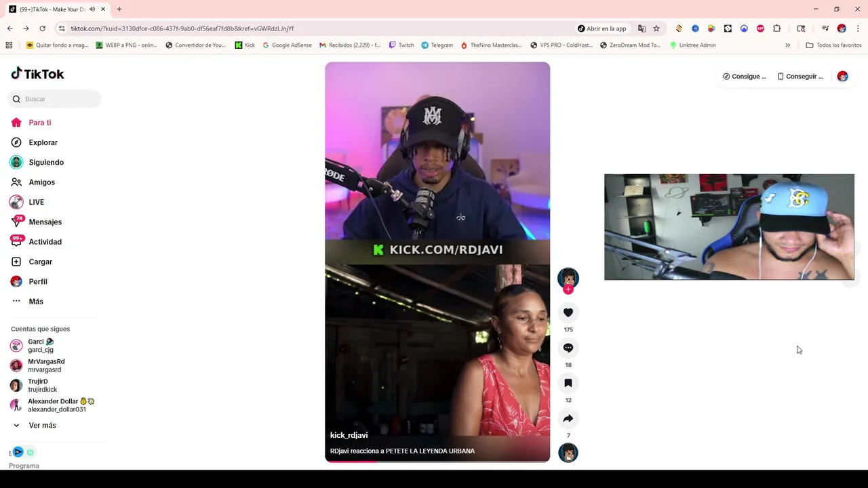Close the TikTok browser tab
Viewport: 868px width, 488px height.
pos(103,9)
